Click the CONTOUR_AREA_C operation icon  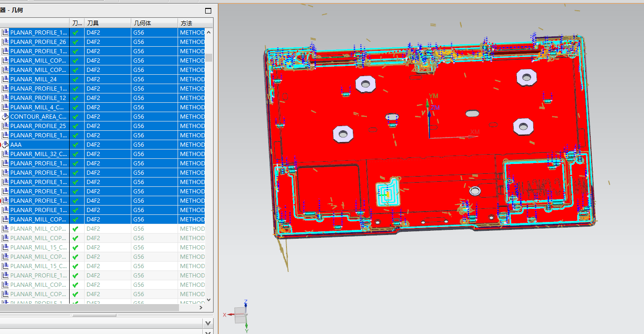(x=5, y=117)
